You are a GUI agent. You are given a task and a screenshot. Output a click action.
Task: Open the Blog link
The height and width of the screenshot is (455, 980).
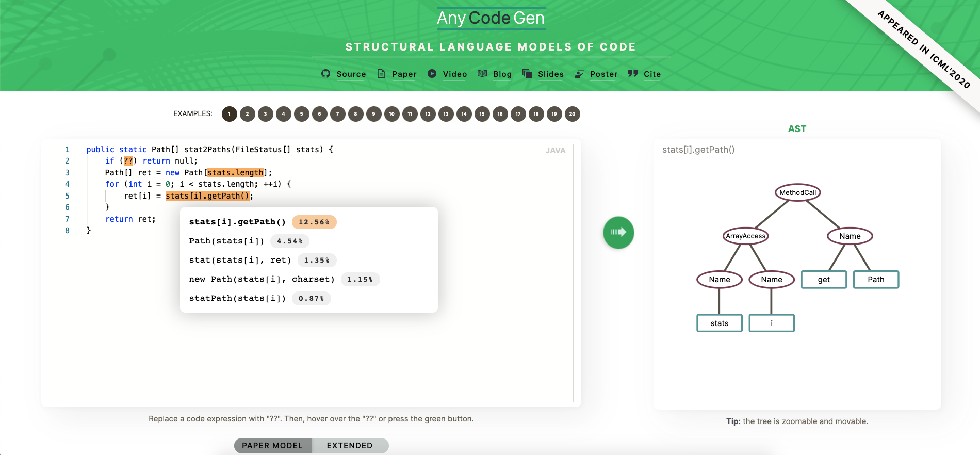pos(502,74)
